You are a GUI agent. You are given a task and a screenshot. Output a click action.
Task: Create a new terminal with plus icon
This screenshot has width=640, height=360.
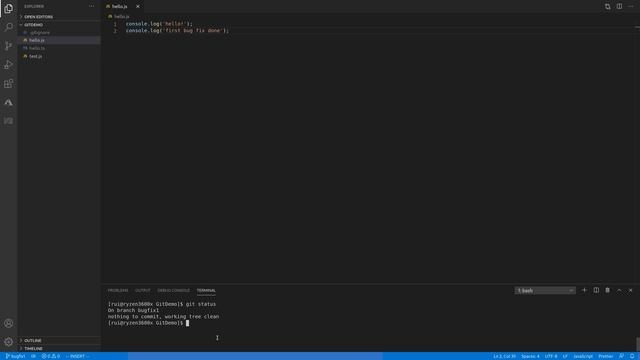tap(584, 290)
